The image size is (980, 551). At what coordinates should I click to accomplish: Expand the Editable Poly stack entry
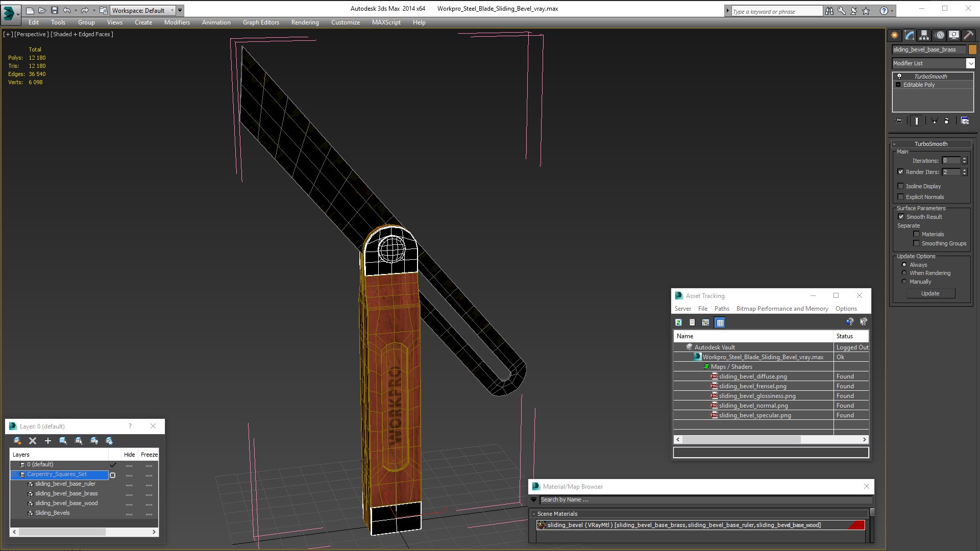(898, 85)
